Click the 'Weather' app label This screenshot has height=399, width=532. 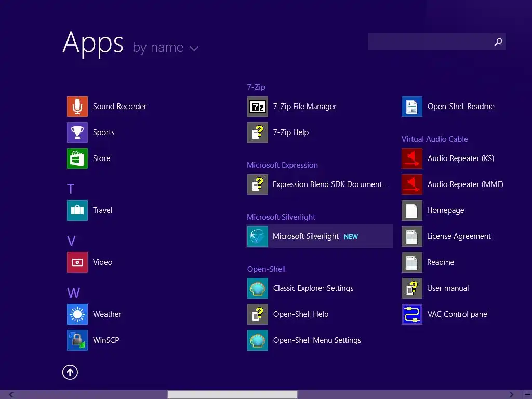[x=107, y=314]
